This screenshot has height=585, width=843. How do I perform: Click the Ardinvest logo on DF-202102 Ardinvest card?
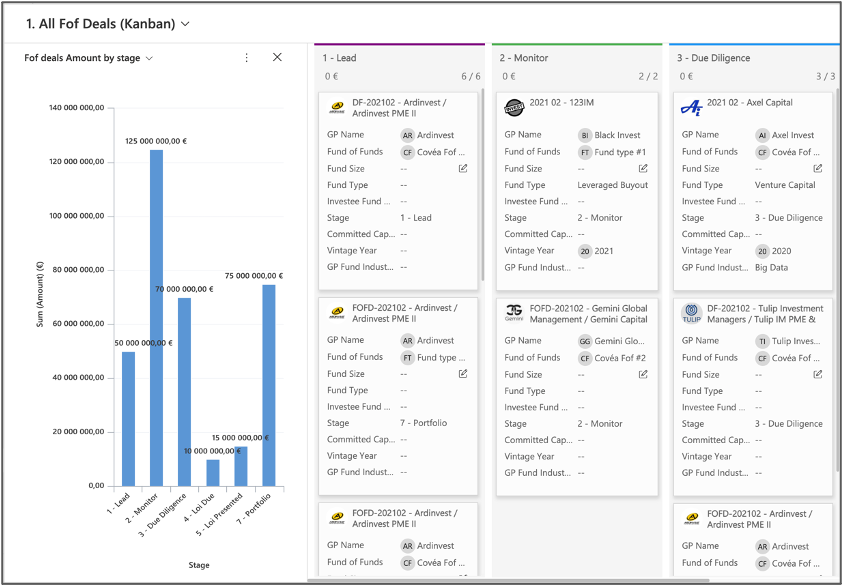click(x=337, y=108)
